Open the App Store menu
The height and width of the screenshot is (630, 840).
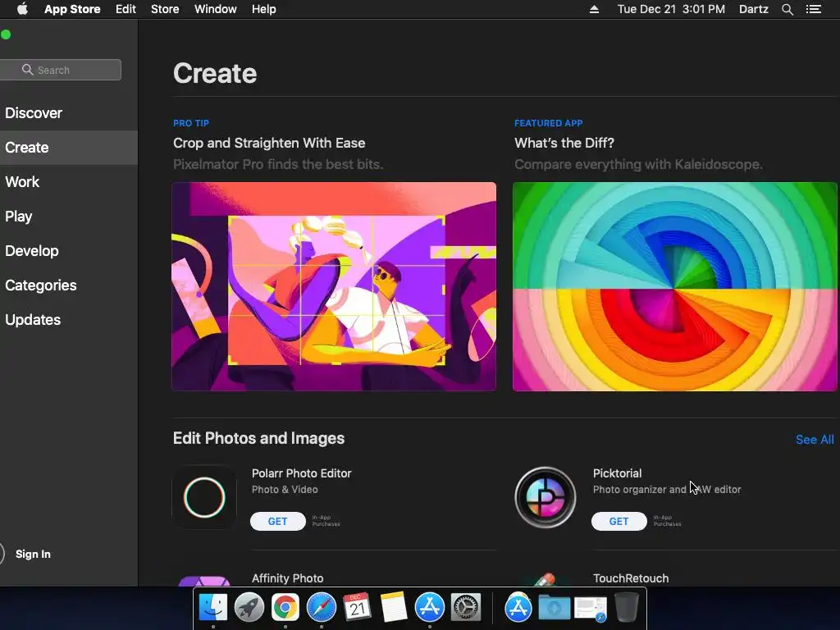[x=72, y=9]
